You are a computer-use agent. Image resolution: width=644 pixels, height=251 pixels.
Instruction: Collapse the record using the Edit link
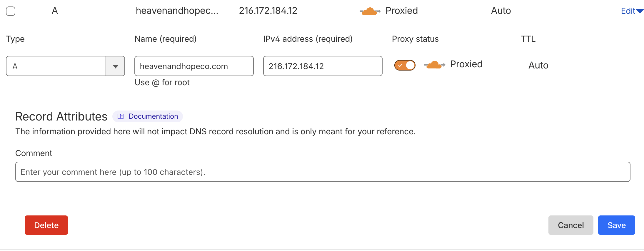tap(628, 11)
